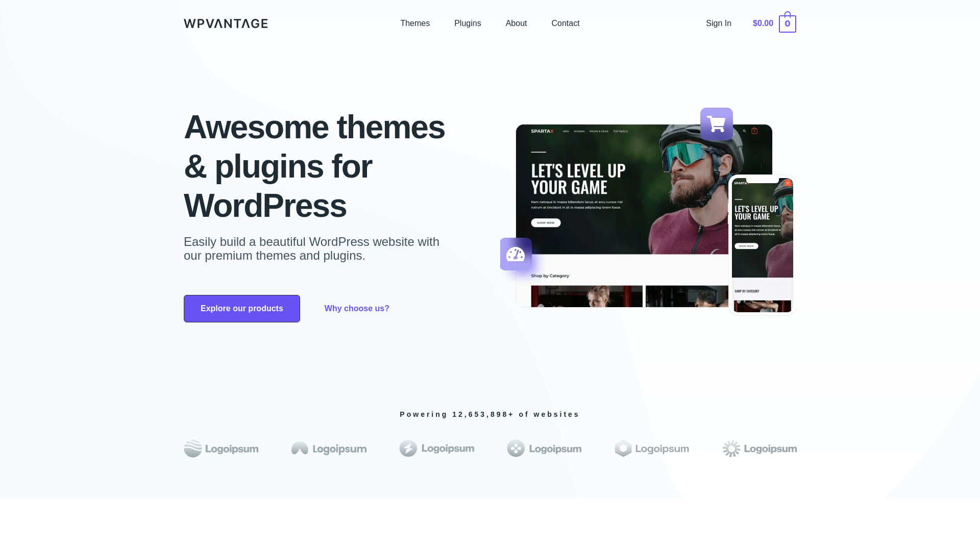Click the mobile phone theme preview

(762, 245)
